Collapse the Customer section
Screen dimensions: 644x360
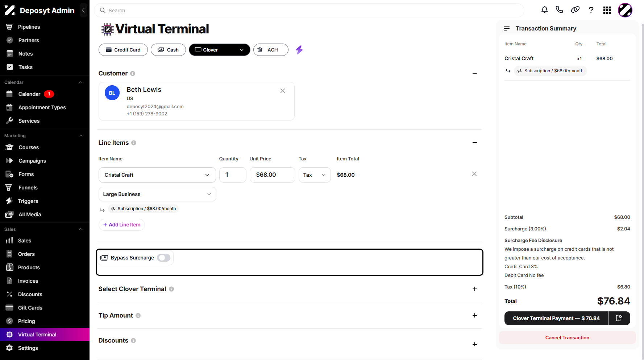coord(475,73)
